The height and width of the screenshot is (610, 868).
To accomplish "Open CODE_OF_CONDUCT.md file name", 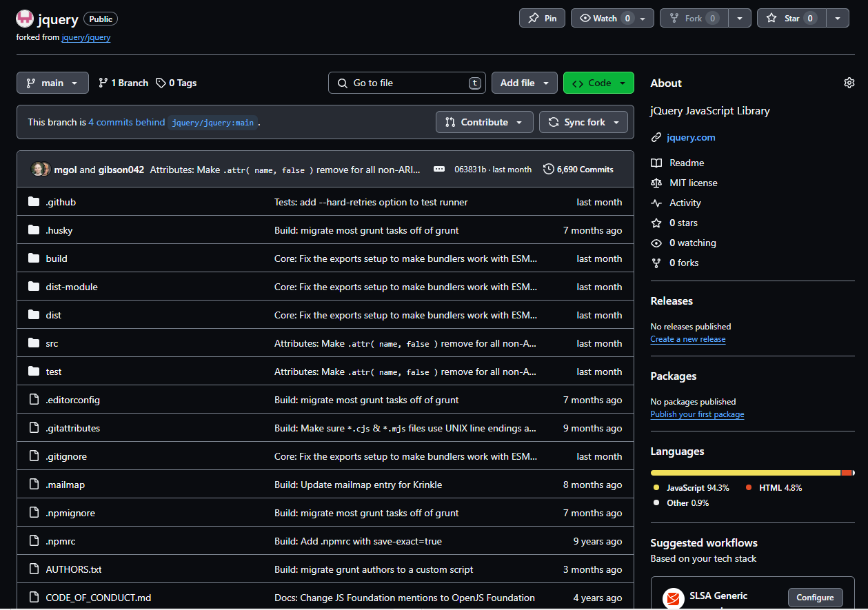I will pyautogui.click(x=99, y=598).
